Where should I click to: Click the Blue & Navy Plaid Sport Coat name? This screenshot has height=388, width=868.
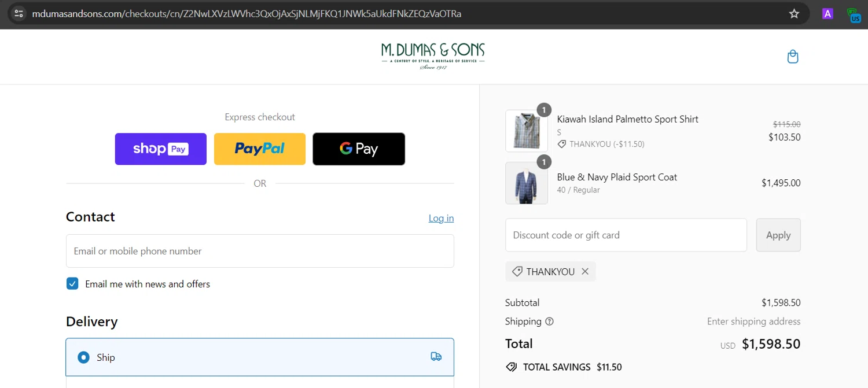click(x=617, y=177)
